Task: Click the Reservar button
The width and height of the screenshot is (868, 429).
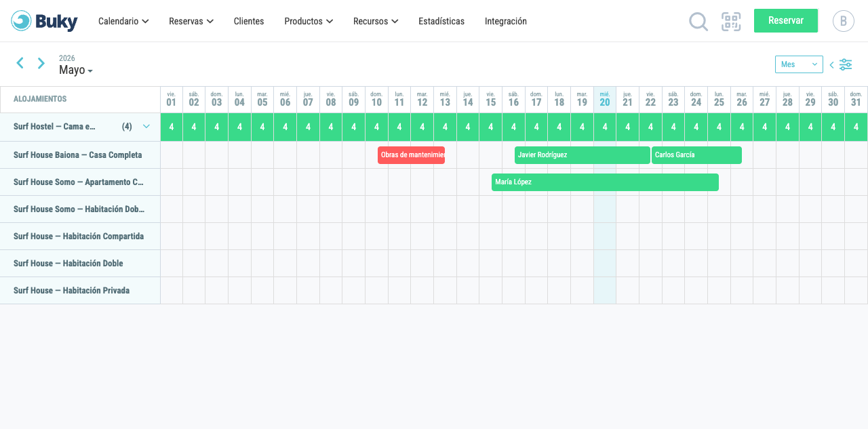Action: coord(786,20)
